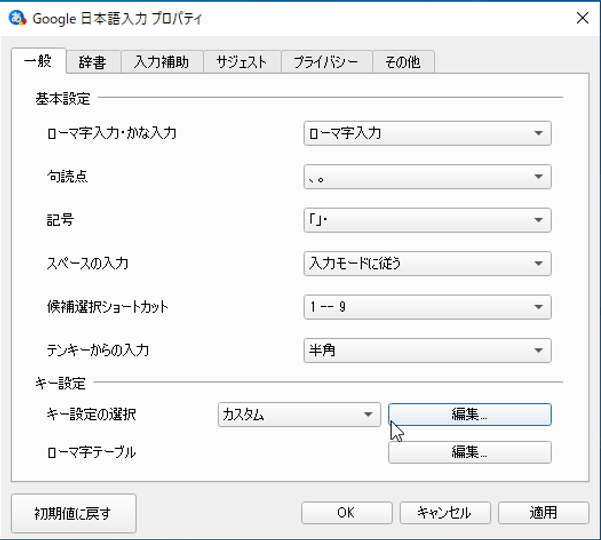Image resolution: width=601 pixels, height=540 pixels.
Task: Click the Google Japanese Input title bar icon
Action: (17, 17)
